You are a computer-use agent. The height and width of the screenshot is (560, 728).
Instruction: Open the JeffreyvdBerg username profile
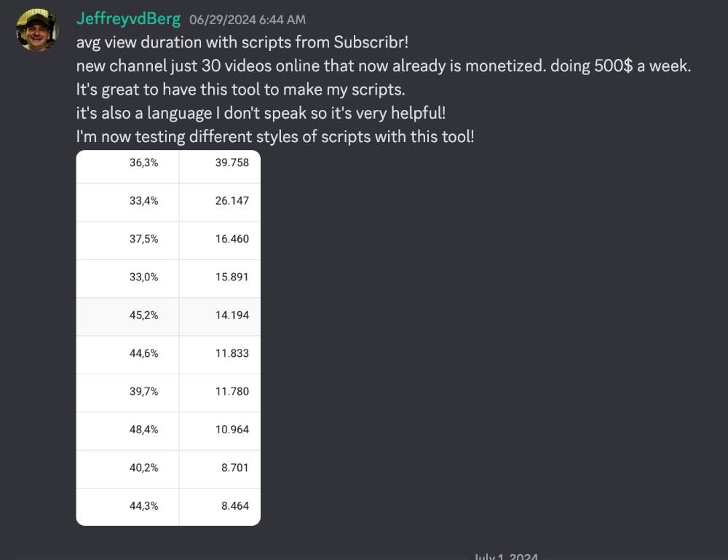pos(128,19)
